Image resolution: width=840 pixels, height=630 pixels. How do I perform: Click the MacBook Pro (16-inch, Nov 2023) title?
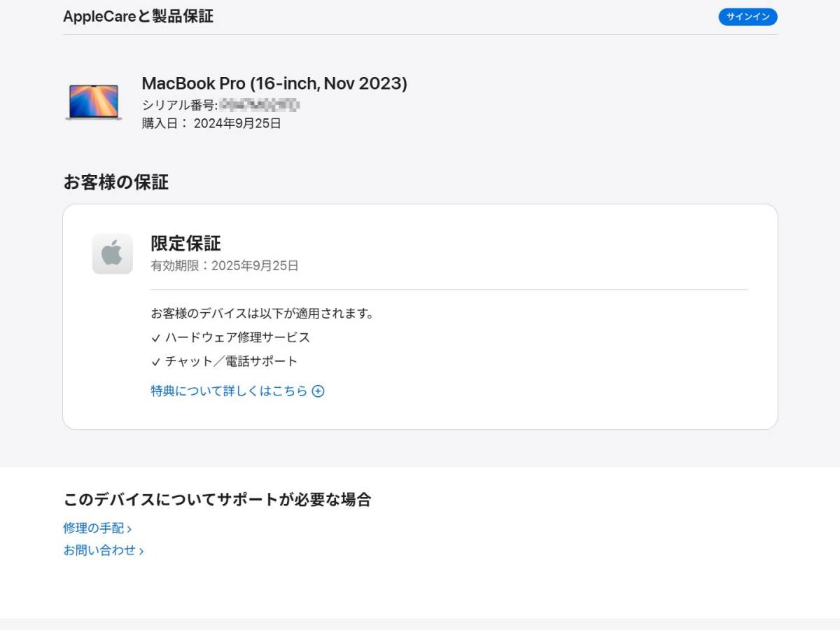(x=274, y=83)
